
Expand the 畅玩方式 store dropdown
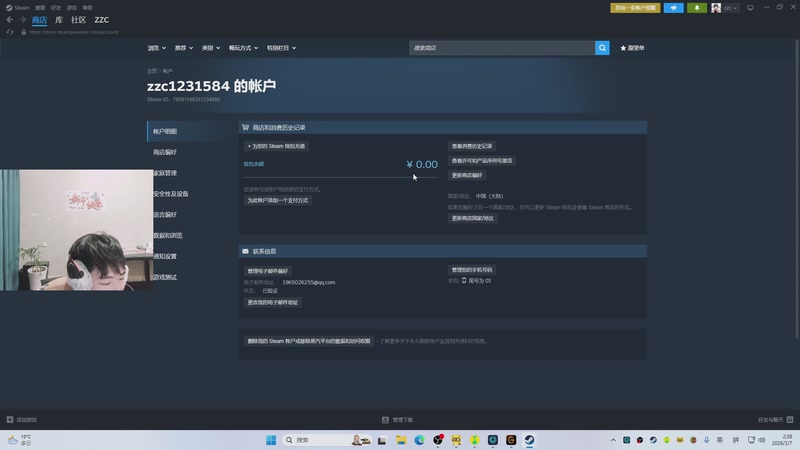pyautogui.click(x=243, y=48)
